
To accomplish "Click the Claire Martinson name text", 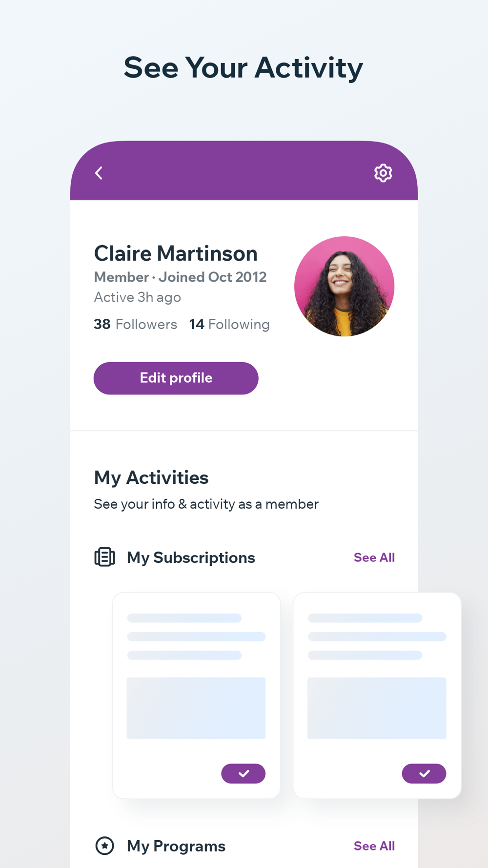I will 176,253.
